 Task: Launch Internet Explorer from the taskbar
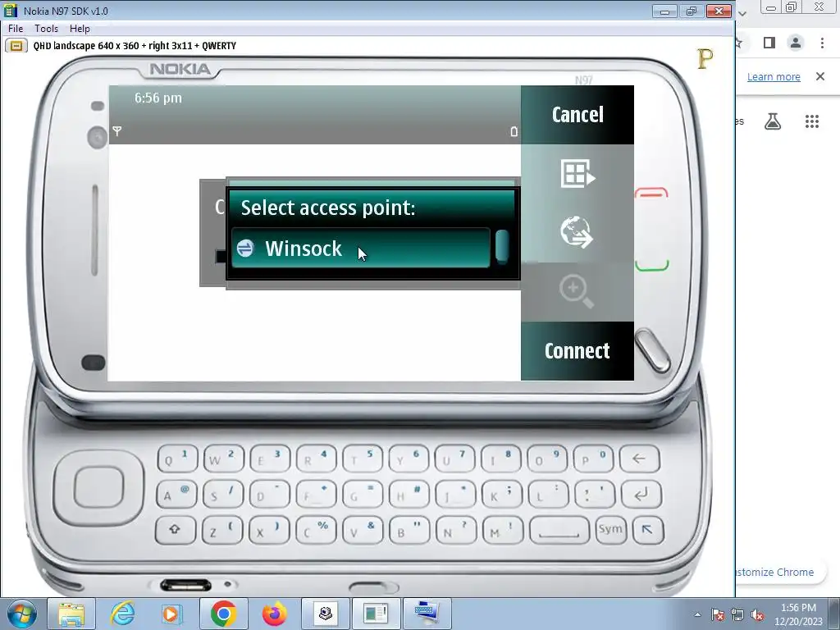pyautogui.click(x=123, y=614)
